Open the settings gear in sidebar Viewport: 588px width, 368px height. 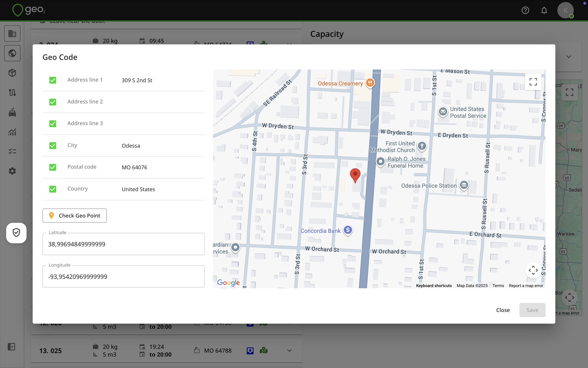pos(12,171)
